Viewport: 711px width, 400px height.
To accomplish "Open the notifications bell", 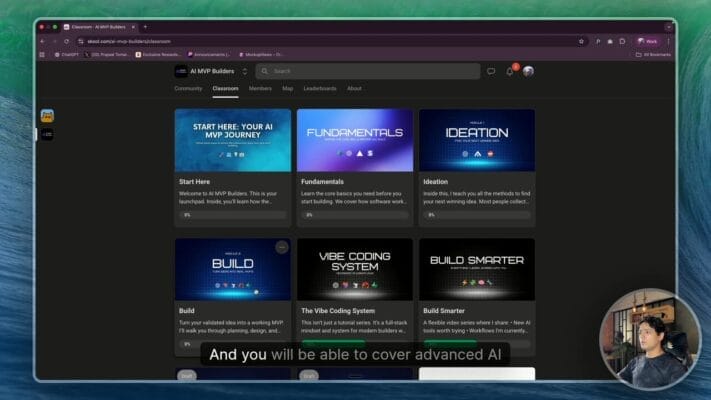I will click(x=509, y=72).
